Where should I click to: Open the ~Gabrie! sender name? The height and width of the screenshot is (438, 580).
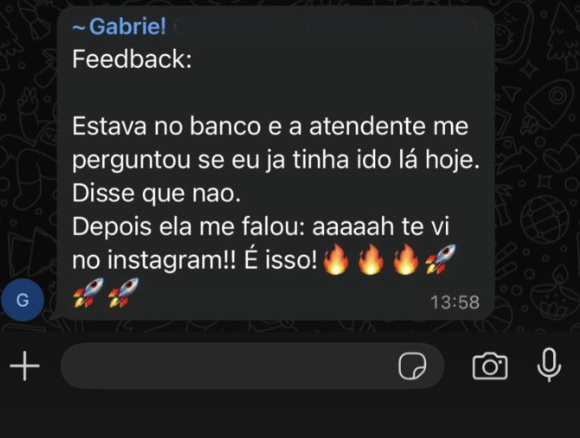tap(119, 27)
